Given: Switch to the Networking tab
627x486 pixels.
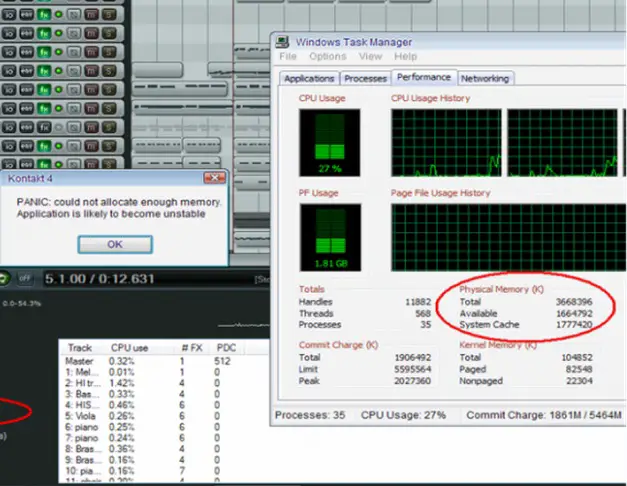Looking at the screenshot, I should 485,78.
